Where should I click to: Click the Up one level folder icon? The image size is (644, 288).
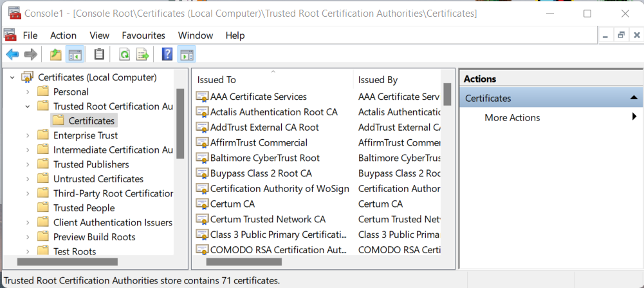[55, 54]
